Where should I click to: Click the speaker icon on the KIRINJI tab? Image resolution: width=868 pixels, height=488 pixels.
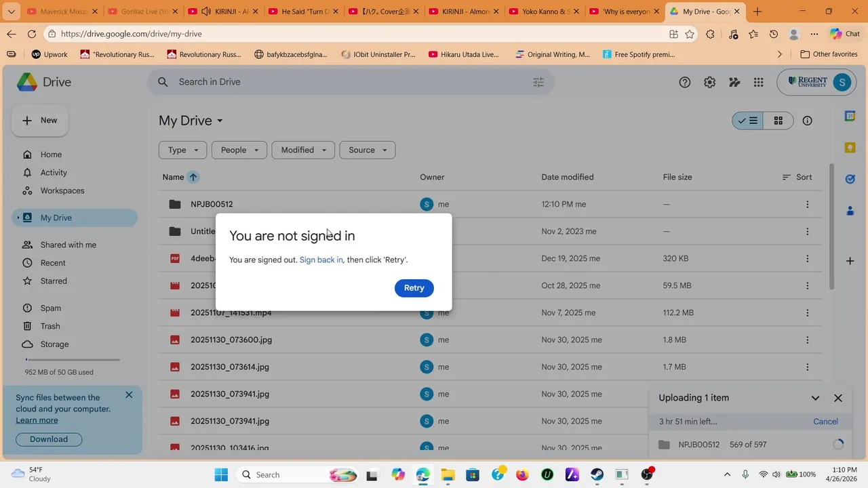click(207, 12)
